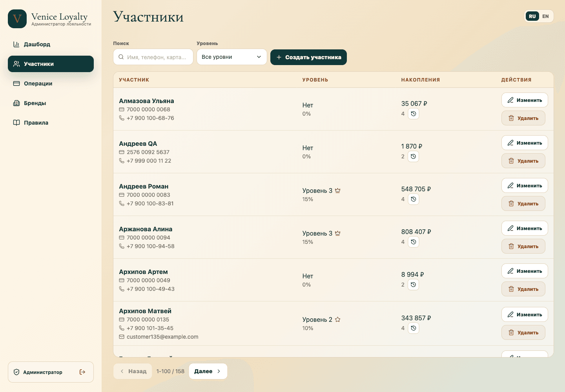Click amount 548 705 ₽
Image resolution: width=565 pixels, height=392 pixels.
coord(416,189)
